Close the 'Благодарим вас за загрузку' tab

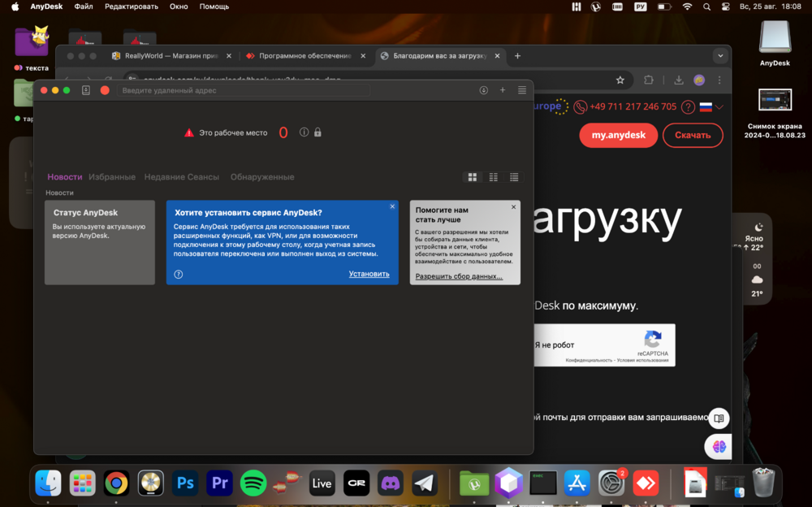(x=497, y=56)
